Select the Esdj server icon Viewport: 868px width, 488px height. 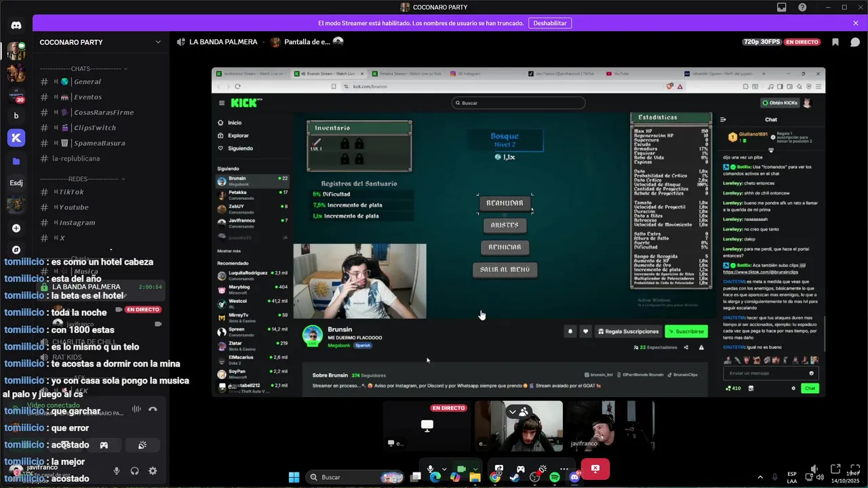pyautogui.click(x=16, y=183)
